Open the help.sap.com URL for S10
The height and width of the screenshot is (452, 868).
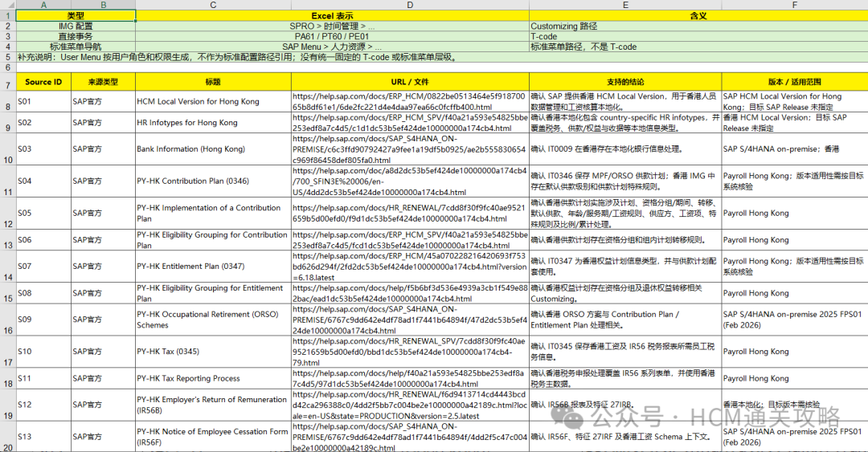[410, 352]
